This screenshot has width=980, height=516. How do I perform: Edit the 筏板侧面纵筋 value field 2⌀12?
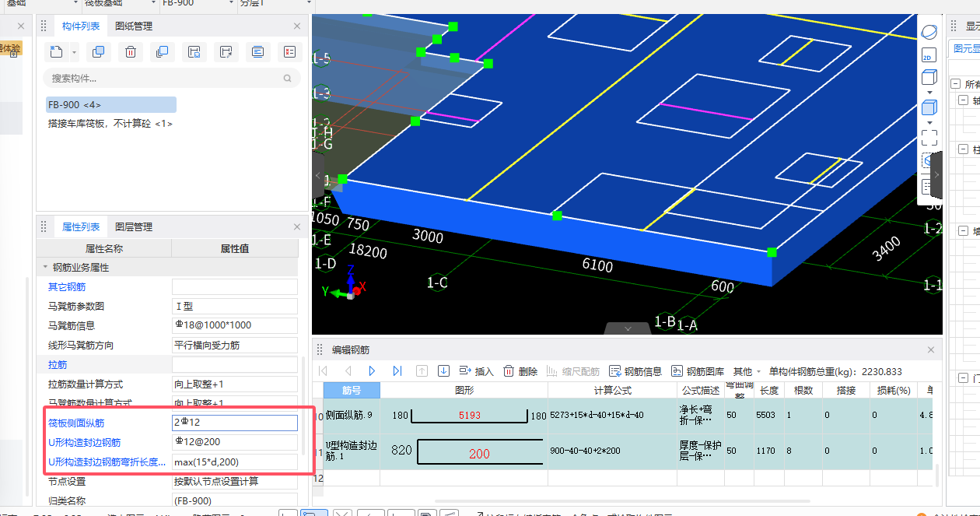pos(235,423)
